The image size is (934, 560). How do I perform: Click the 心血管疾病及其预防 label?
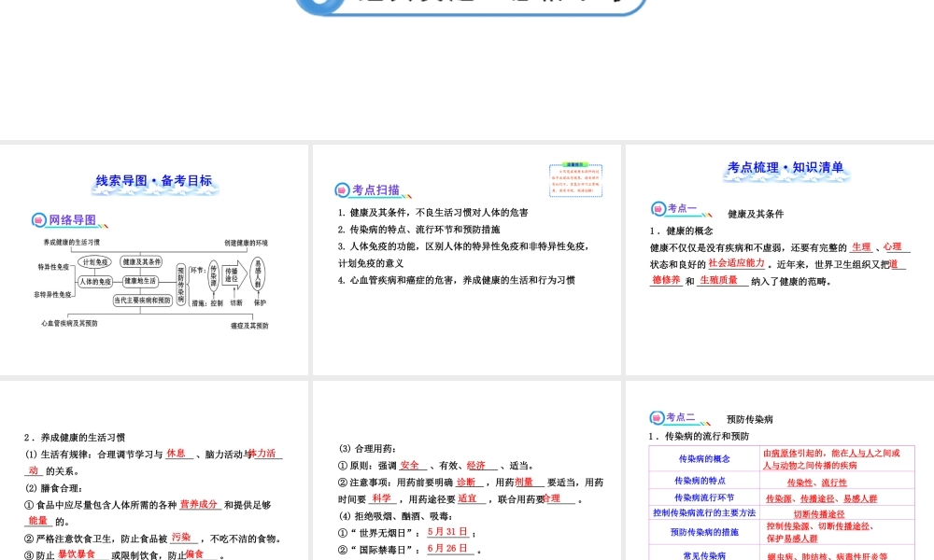point(69,323)
